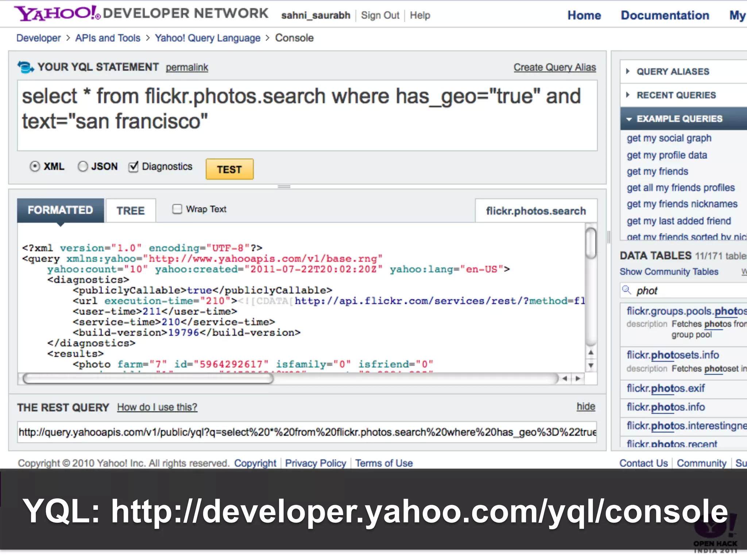Select the JSON output format
Image resolution: width=747 pixels, height=560 pixels.
tap(83, 167)
